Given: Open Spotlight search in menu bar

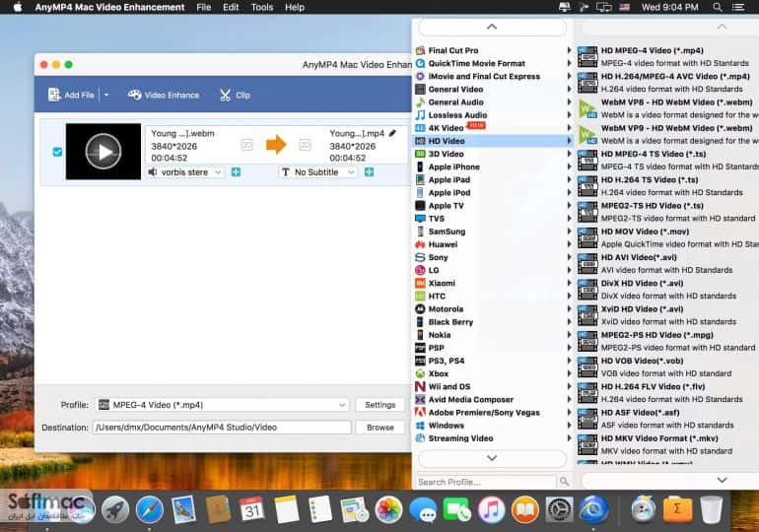Looking at the screenshot, I should pos(718,7).
